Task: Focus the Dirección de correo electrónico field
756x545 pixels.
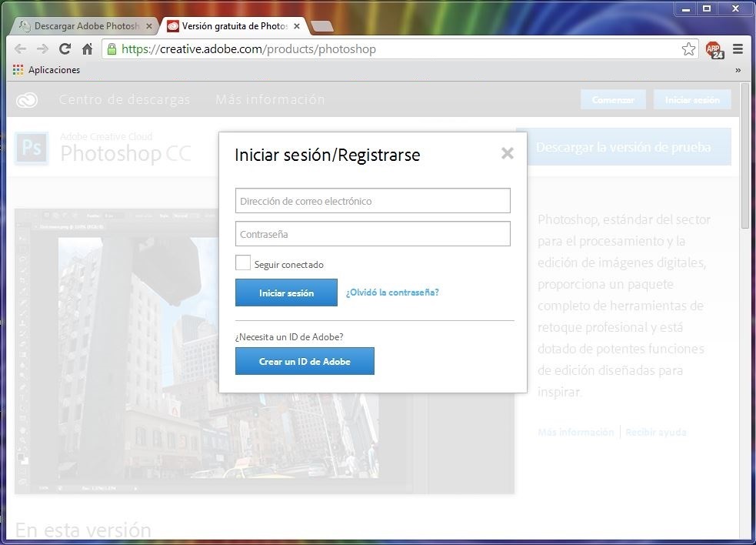Action: click(x=373, y=201)
